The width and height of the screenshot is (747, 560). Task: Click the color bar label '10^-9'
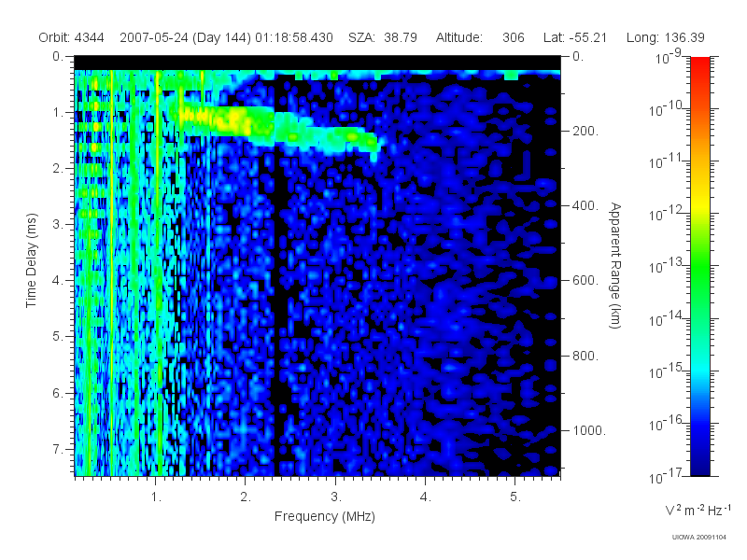tap(669, 56)
